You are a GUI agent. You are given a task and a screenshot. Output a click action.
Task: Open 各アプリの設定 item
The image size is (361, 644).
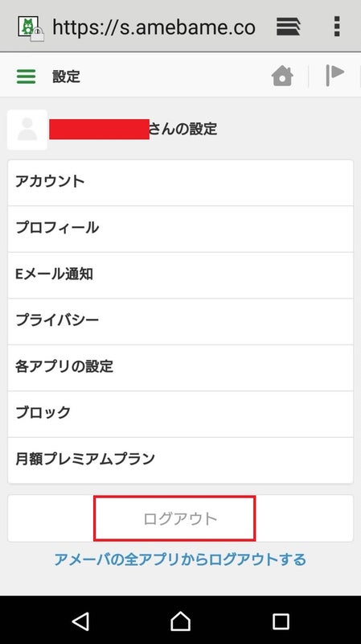180,368
